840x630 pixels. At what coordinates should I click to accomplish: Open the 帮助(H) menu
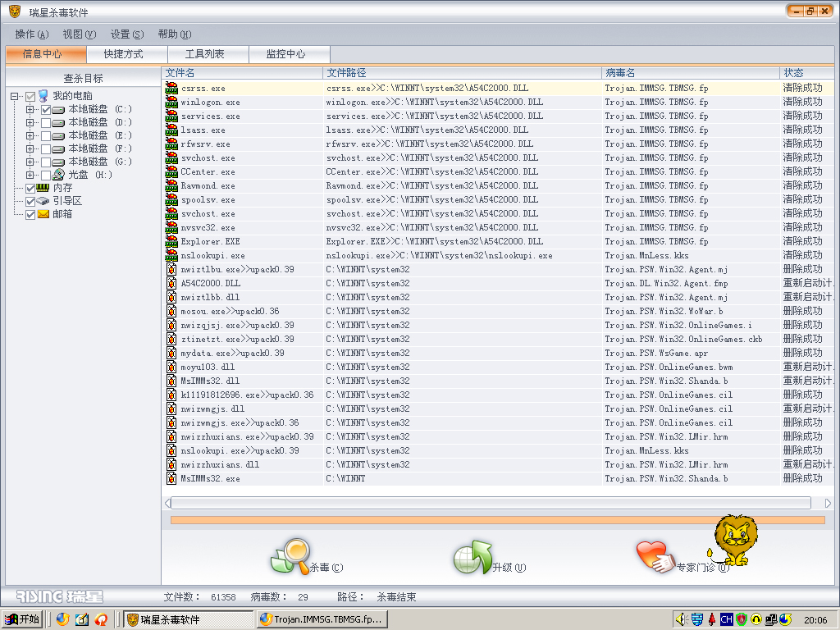coord(175,34)
